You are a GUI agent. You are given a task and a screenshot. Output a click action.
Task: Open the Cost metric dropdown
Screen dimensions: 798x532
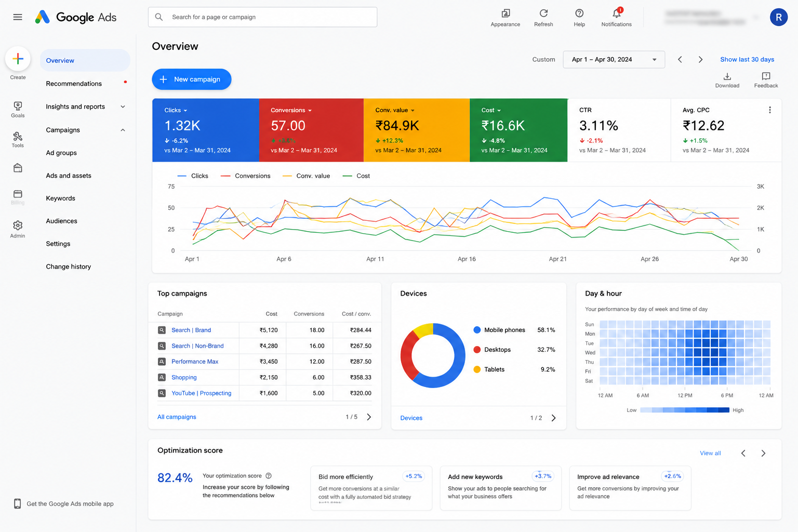[x=491, y=110]
